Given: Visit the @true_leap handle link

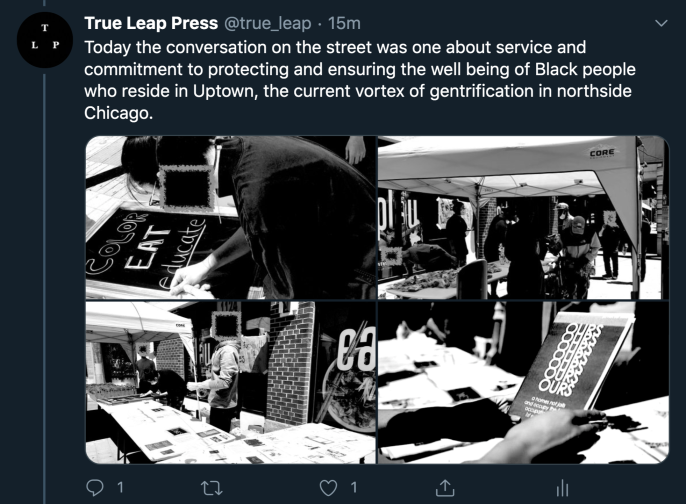Looking at the screenshot, I should pyautogui.click(x=268, y=23).
